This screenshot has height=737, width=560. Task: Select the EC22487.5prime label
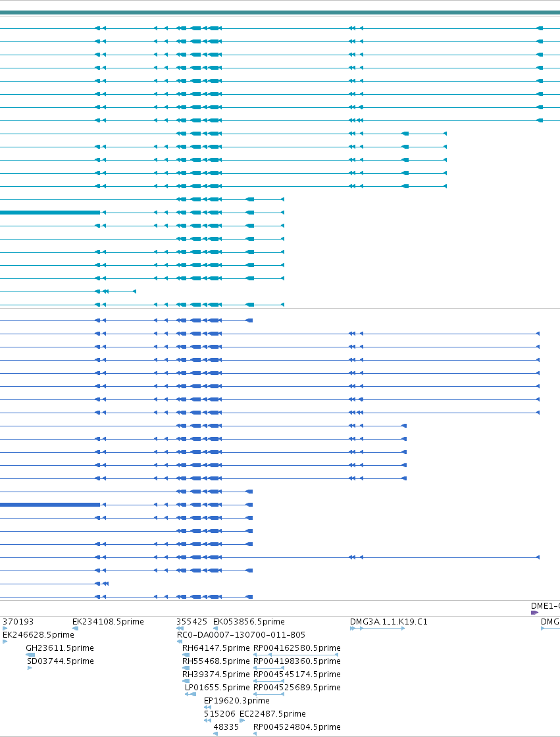[x=272, y=713]
